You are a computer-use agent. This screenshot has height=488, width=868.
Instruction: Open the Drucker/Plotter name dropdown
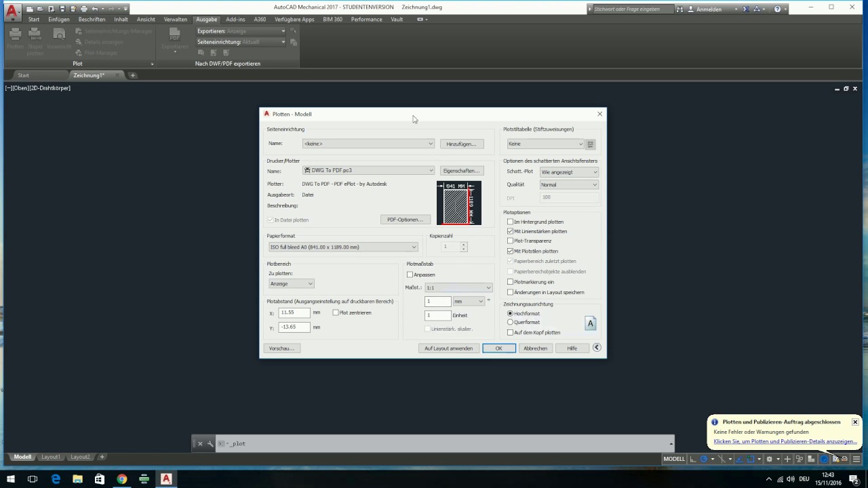point(368,171)
